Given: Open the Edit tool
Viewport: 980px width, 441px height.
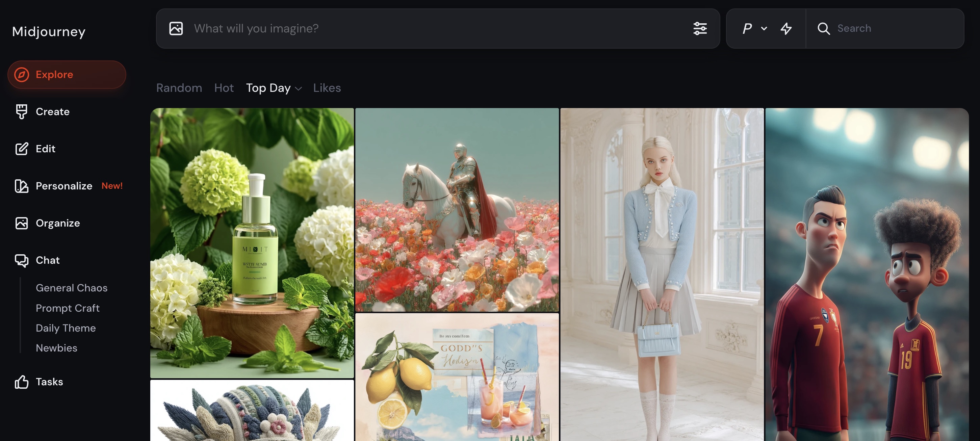Looking at the screenshot, I should pyautogui.click(x=45, y=149).
